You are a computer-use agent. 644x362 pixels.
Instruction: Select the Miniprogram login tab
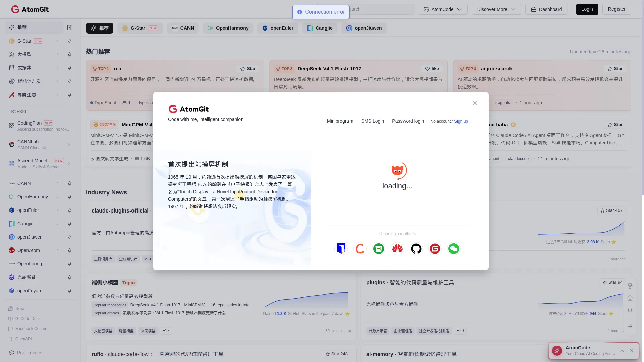[x=340, y=121]
